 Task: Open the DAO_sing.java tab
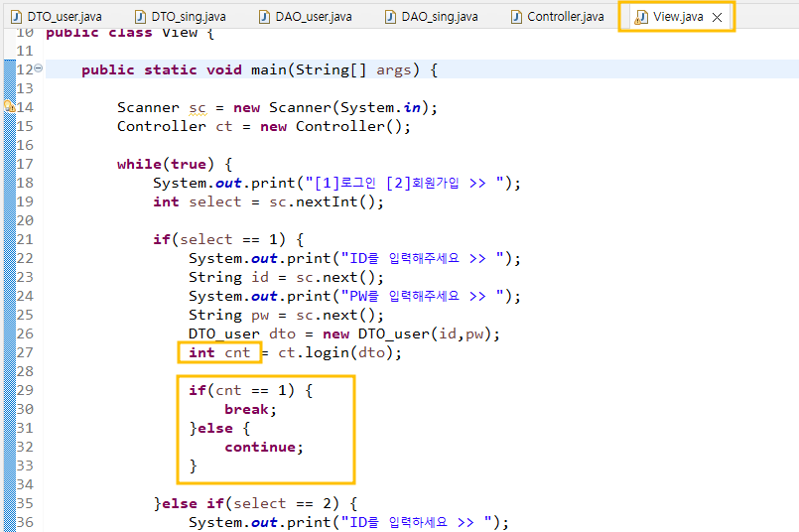pos(432,17)
